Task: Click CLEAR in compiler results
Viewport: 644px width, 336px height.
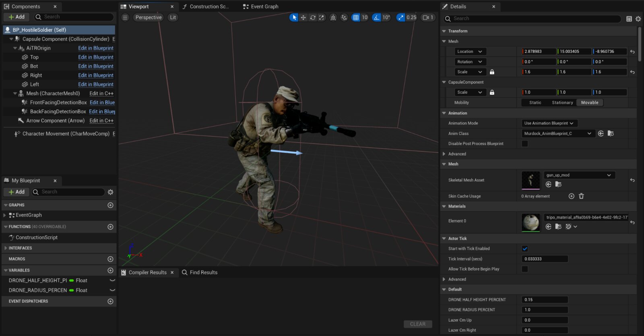Action: (418, 324)
